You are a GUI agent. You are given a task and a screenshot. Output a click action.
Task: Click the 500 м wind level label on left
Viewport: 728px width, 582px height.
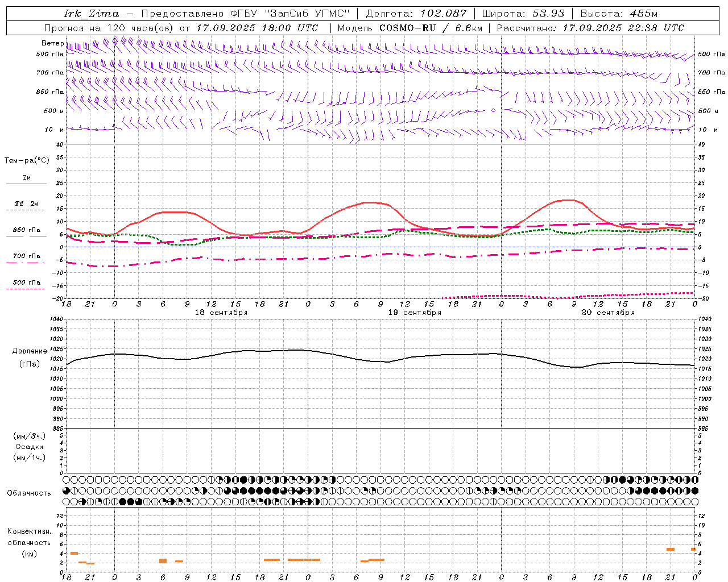coord(54,111)
